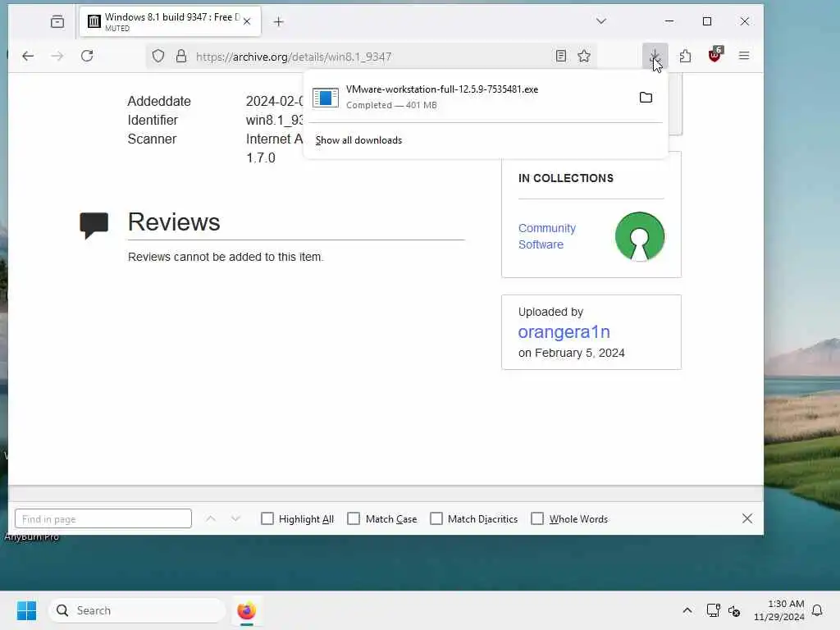The image size is (840, 630).
Task: Open the Windows Start menu
Action: (26, 610)
